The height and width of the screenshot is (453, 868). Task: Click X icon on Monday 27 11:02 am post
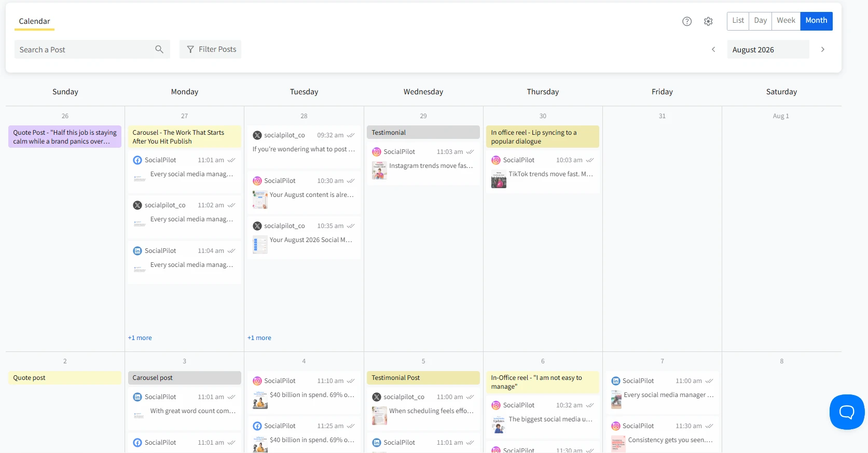pyautogui.click(x=137, y=205)
